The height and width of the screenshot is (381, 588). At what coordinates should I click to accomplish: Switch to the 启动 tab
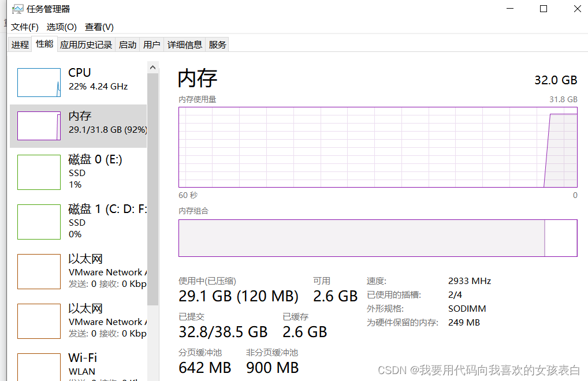coord(128,44)
